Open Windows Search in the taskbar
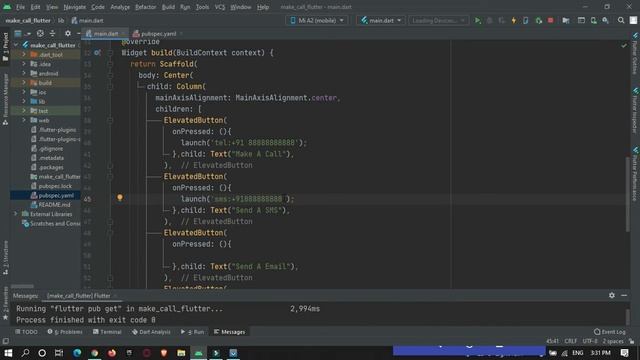Image resolution: width=640 pixels, height=360 pixels. coord(25,353)
